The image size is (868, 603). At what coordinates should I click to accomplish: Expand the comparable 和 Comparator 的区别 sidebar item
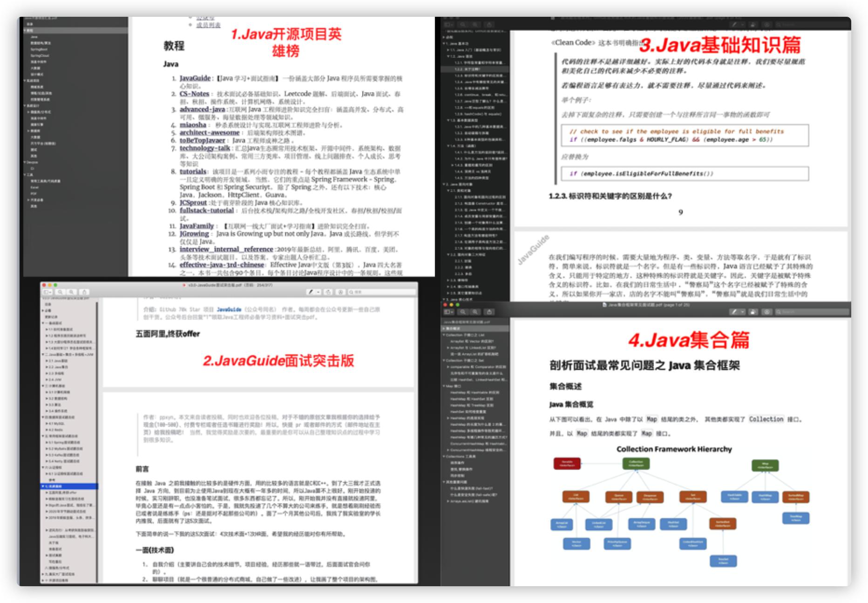(448, 367)
